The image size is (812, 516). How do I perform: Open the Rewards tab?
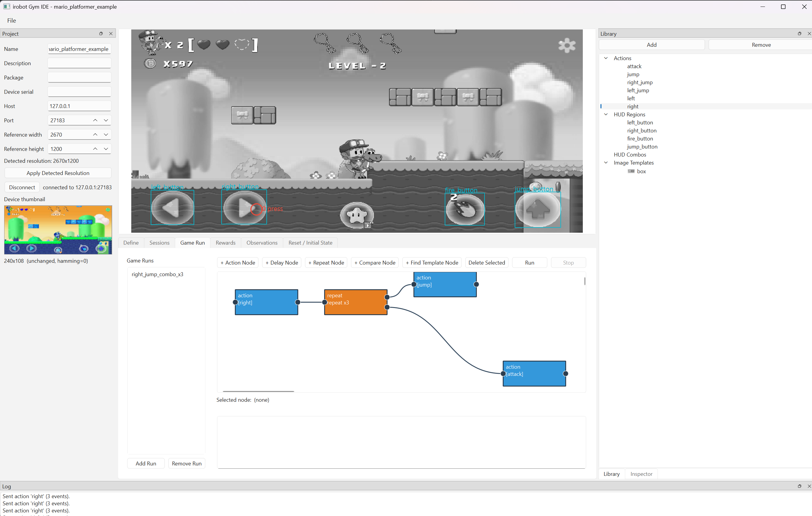[x=226, y=243]
